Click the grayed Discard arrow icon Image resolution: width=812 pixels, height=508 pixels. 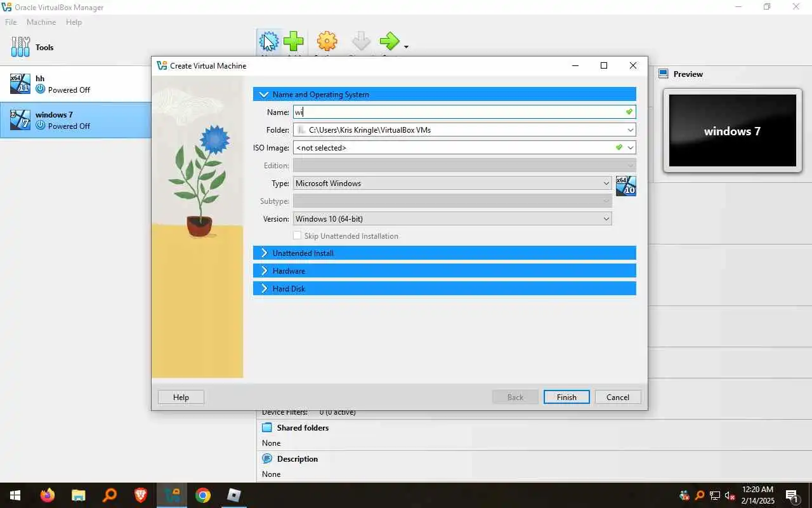(x=361, y=42)
